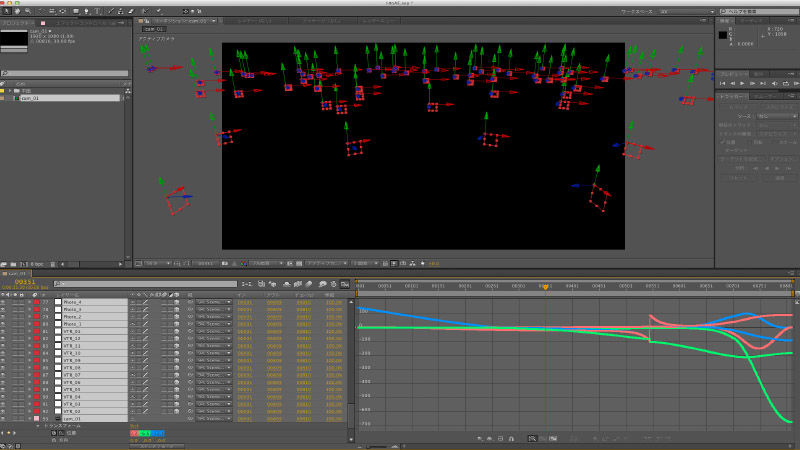The width and height of the screenshot is (800, 450).
Task: Switch to the Tracker panel tab
Action: (x=734, y=97)
